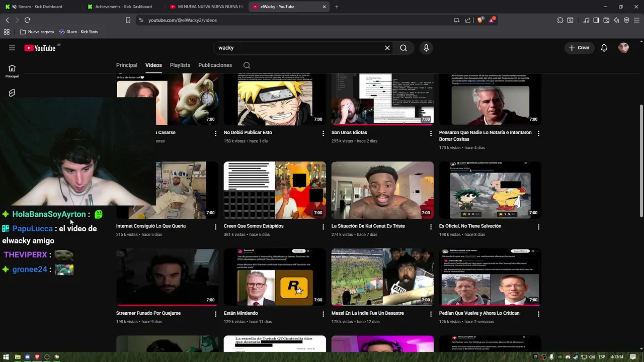Open "Es Oficial, No Tiene Salvación" title
Viewport: 644px width, 362px height.
point(470,226)
